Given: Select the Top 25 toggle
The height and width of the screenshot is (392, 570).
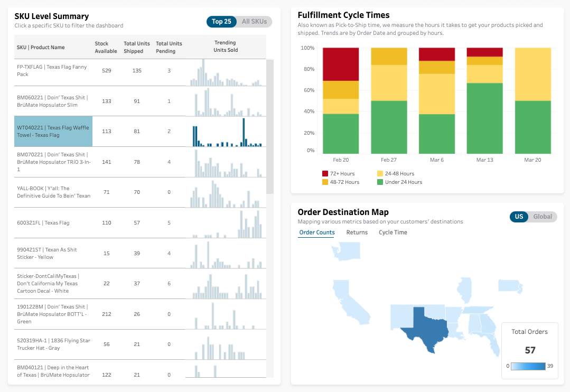Looking at the screenshot, I should tap(221, 22).
